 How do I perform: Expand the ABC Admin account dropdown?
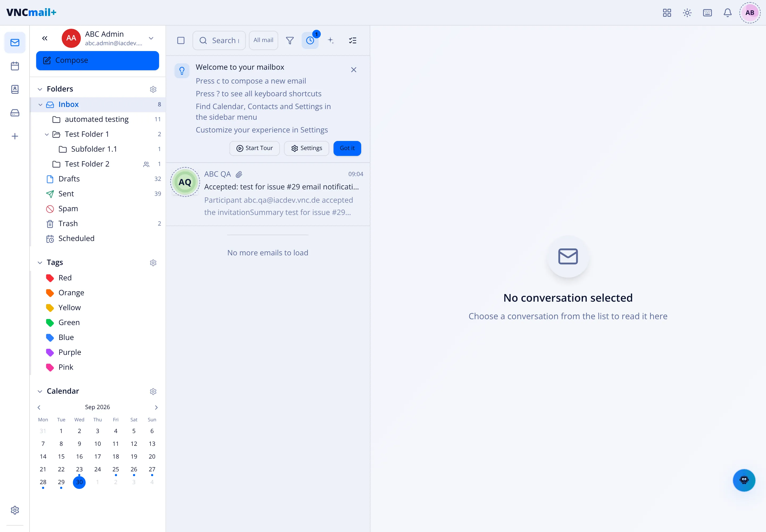151,38
